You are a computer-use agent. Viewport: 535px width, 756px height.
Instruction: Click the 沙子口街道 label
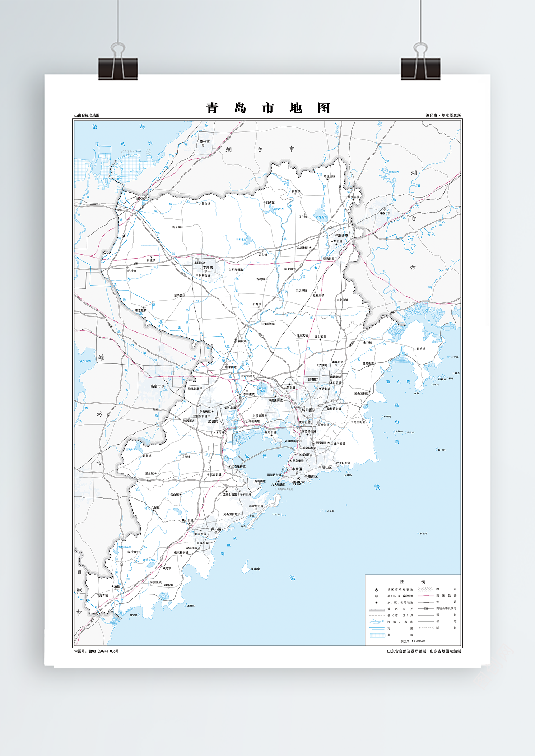(x=343, y=463)
